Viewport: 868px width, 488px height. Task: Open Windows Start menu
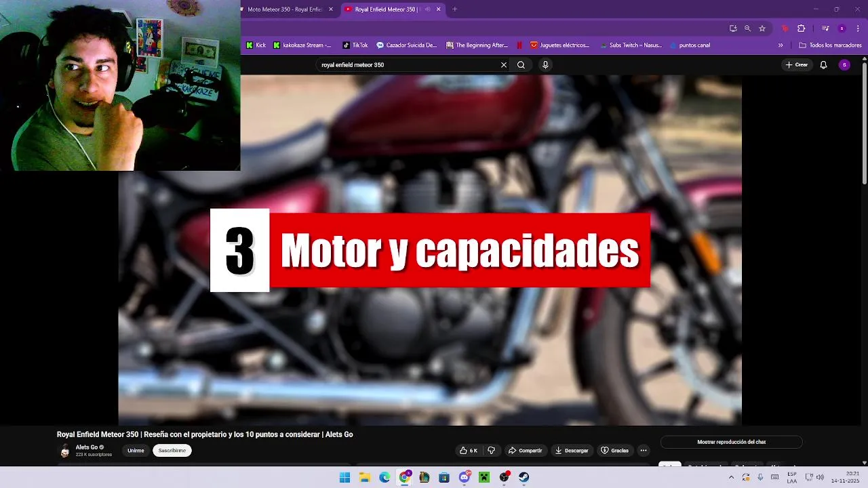pos(344,477)
